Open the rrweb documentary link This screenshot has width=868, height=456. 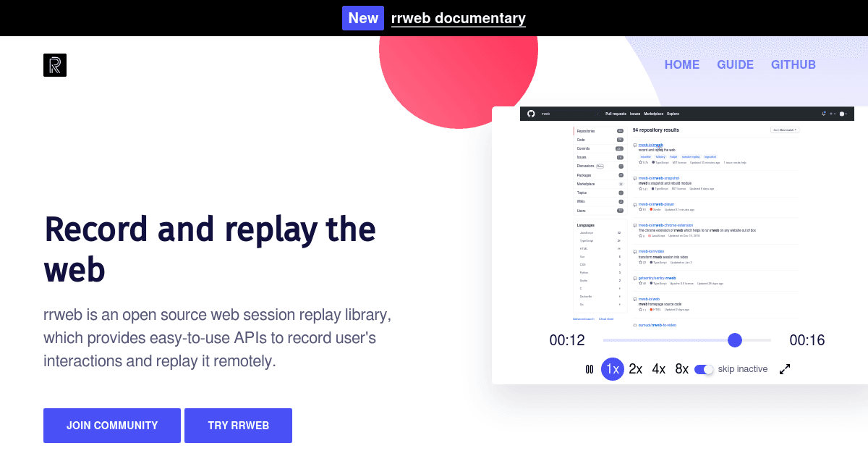(459, 18)
